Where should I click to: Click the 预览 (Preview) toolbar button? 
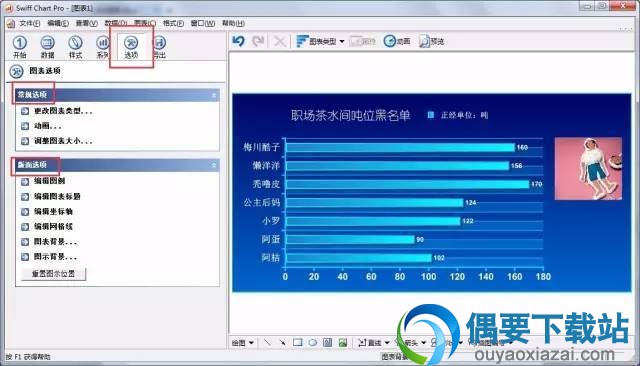(x=431, y=41)
